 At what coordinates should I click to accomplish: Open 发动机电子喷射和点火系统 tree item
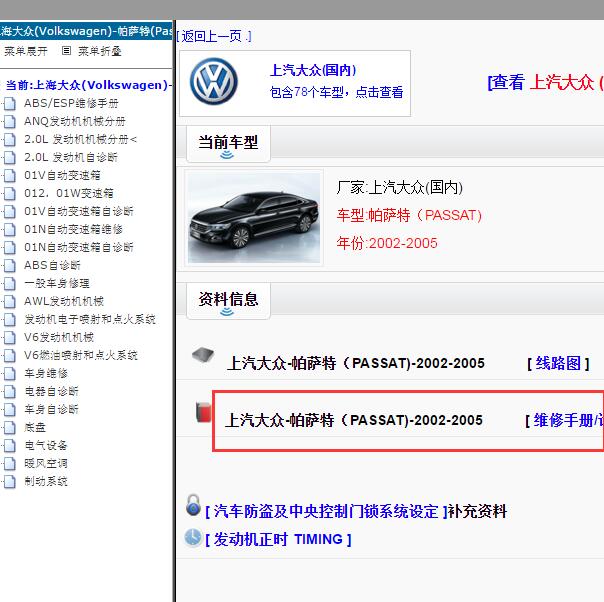[90, 319]
